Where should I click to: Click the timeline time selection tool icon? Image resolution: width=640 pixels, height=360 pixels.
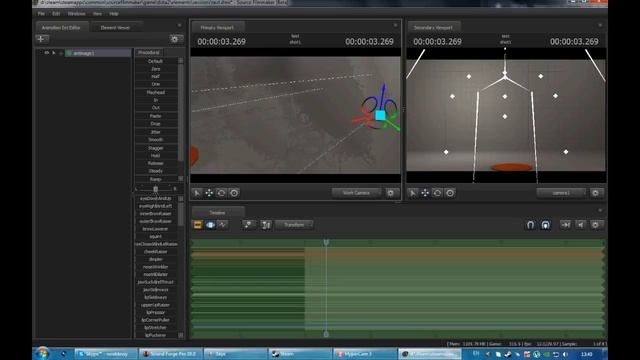[266, 225]
